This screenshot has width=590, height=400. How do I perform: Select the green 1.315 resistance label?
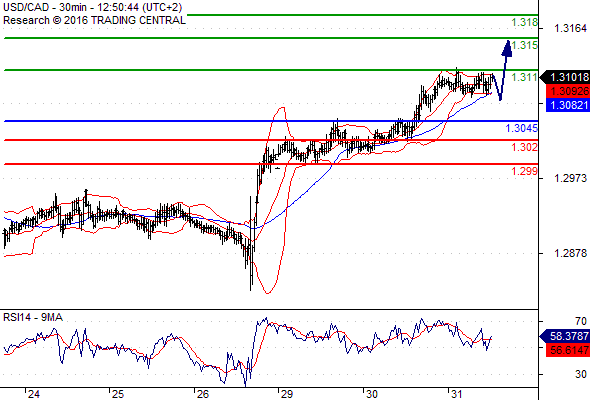pos(525,45)
